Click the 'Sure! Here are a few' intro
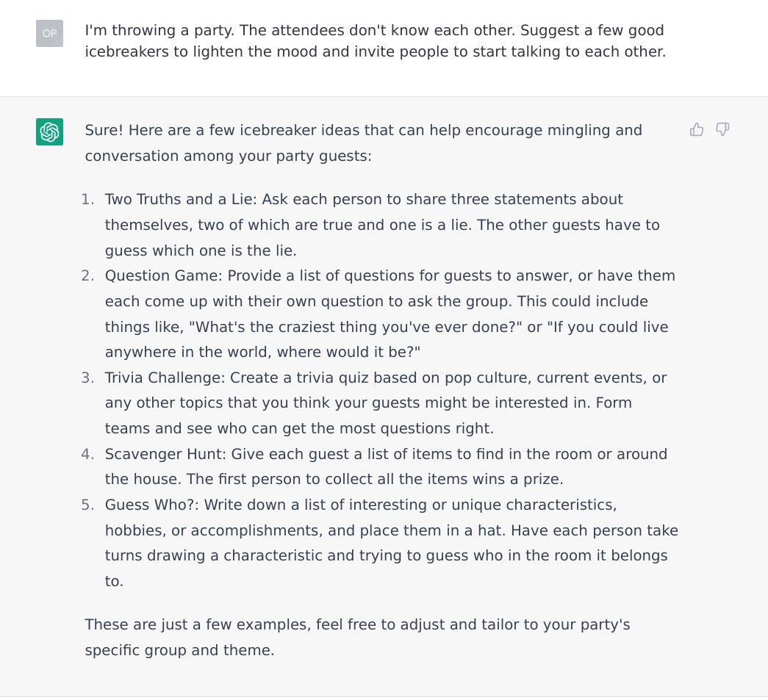Screen dimensions: 768x700 click(364, 143)
